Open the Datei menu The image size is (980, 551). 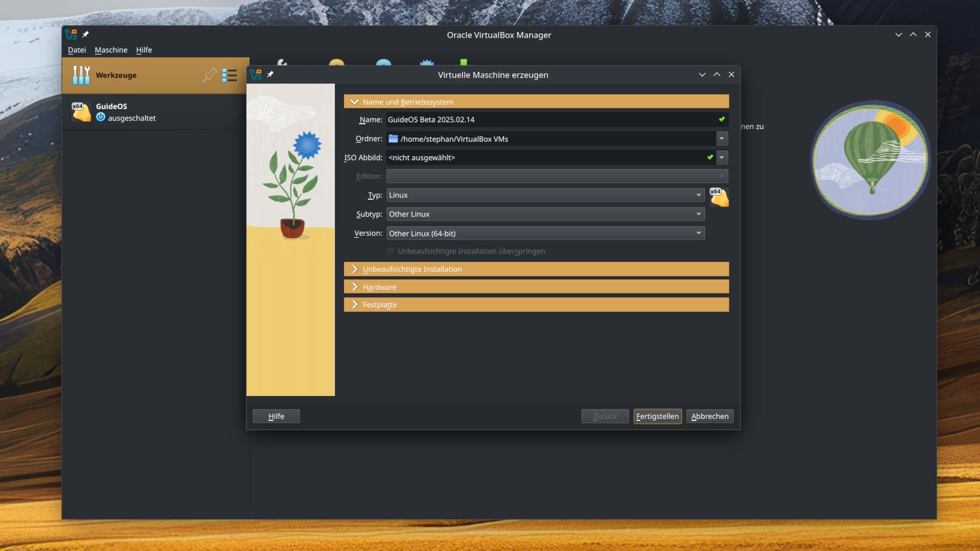[x=77, y=50]
